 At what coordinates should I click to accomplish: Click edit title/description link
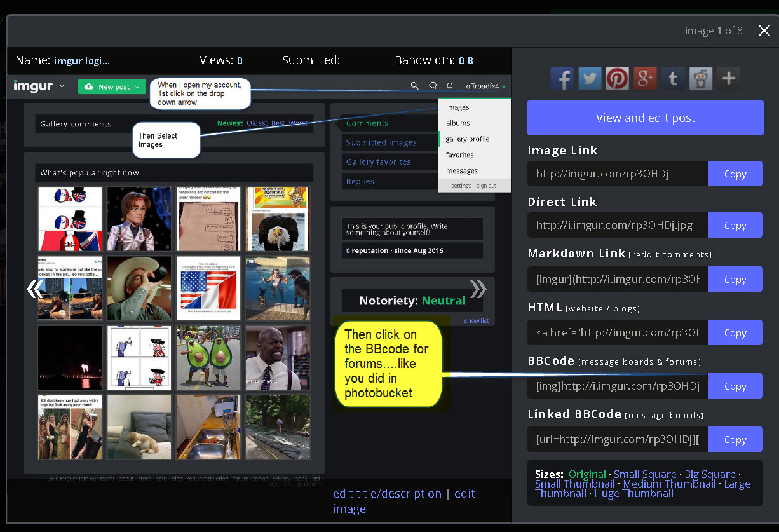point(387,493)
